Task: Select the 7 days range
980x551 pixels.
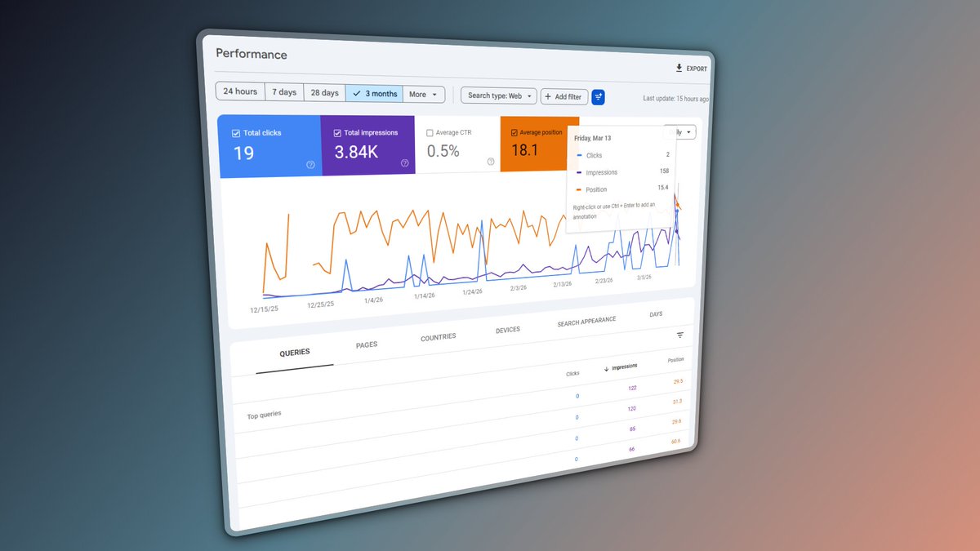Action: [x=284, y=92]
